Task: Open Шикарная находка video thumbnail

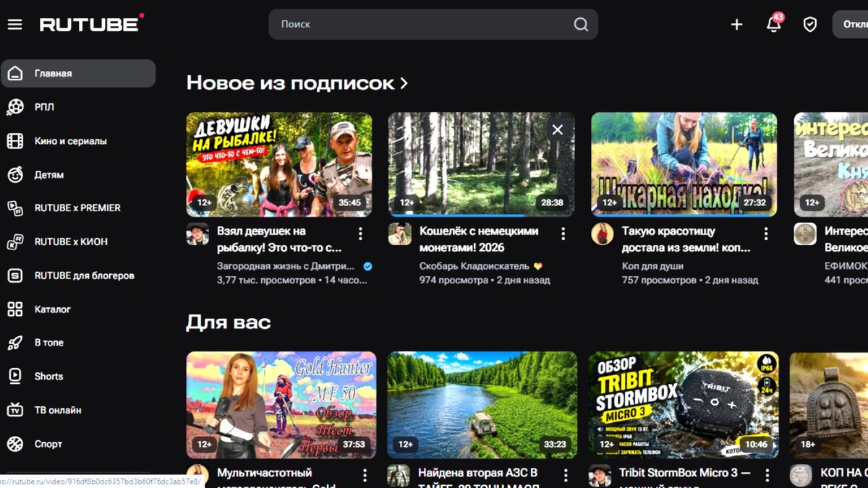Action: coord(684,164)
